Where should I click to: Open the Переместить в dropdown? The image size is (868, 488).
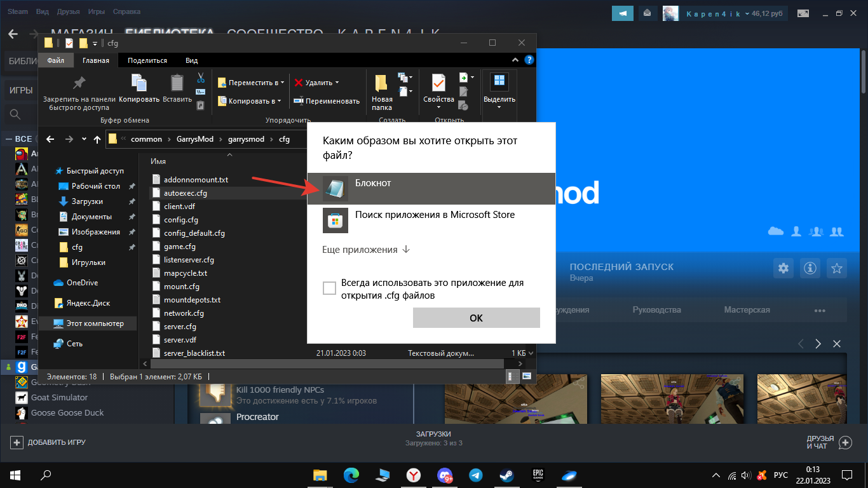click(251, 83)
